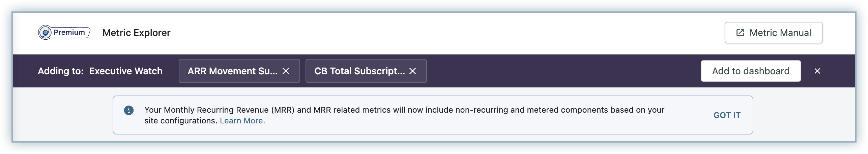This screenshot has height=154, width=868.
Task: Click Add to dashboard button
Action: click(751, 71)
